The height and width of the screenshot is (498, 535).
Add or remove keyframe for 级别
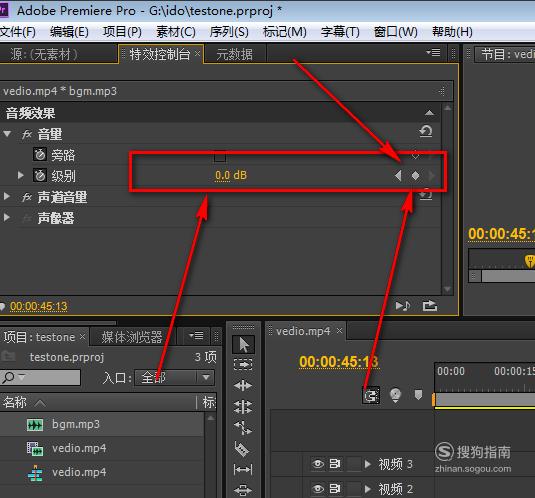(415, 175)
